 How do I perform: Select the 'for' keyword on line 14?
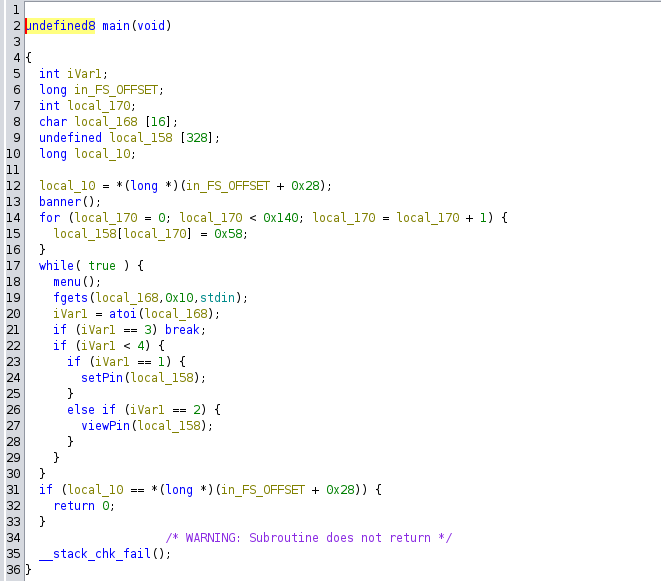click(x=50, y=218)
